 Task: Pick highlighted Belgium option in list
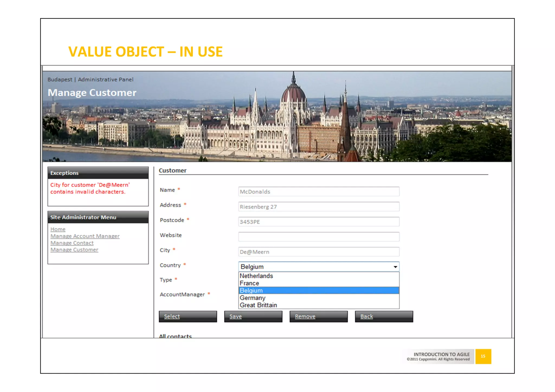pos(319,290)
